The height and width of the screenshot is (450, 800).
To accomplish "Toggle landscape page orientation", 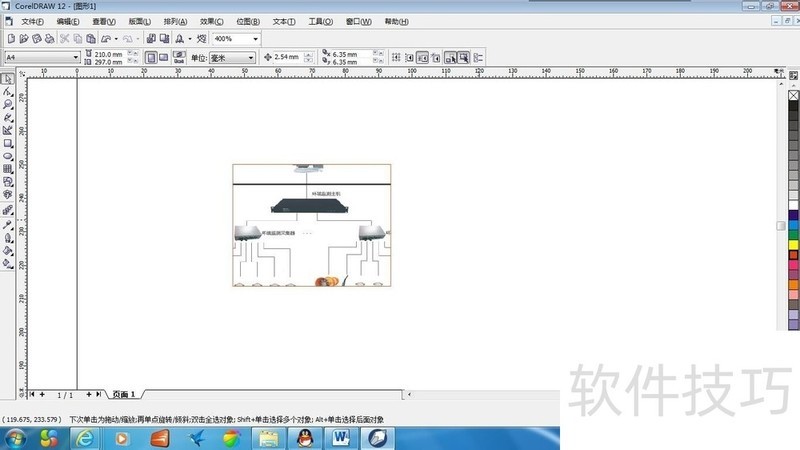I will 163,58.
